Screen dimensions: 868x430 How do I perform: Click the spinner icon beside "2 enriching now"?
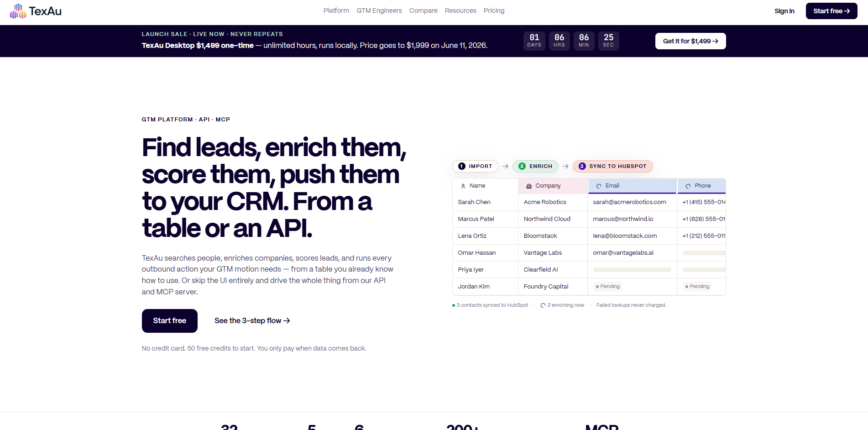point(543,305)
